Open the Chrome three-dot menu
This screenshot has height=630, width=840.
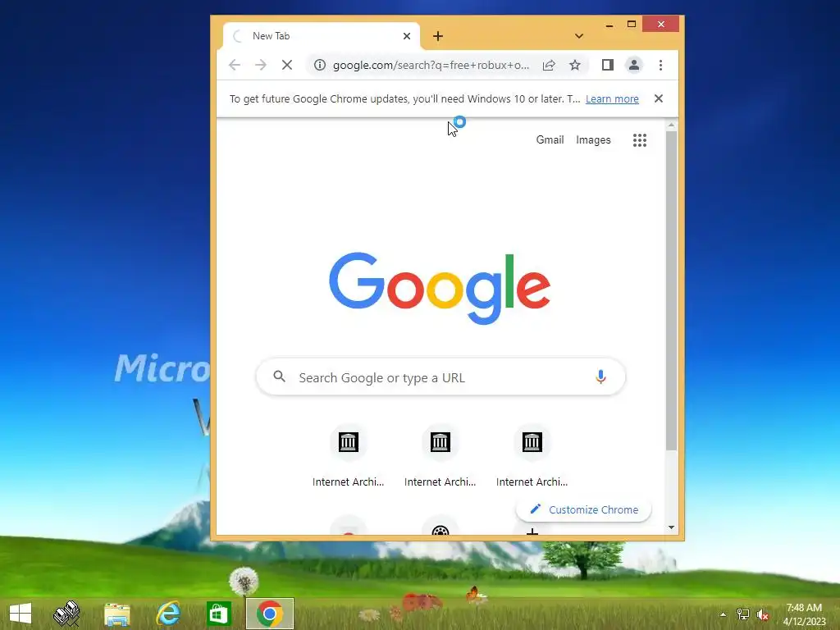pyautogui.click(x=660, y=66)
